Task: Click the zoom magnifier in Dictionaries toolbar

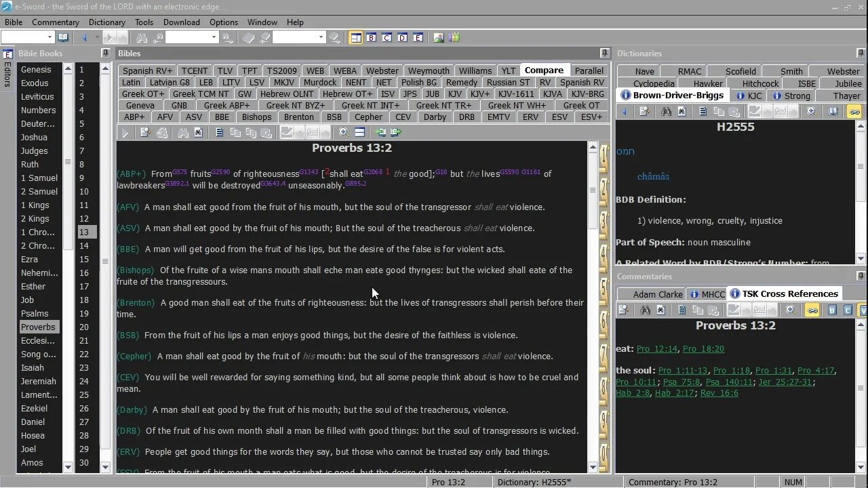Action: pos(812,112)
